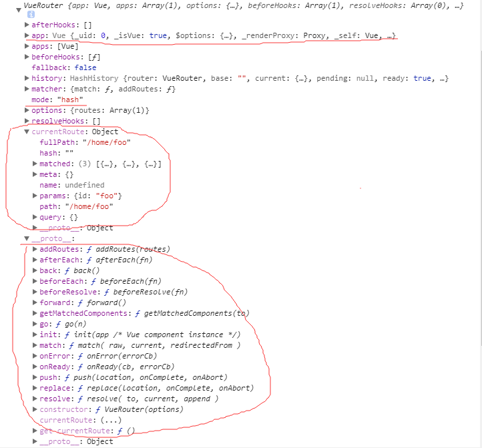Expand the forward function entry
The image size is (482, 448).
pos(35,302)
